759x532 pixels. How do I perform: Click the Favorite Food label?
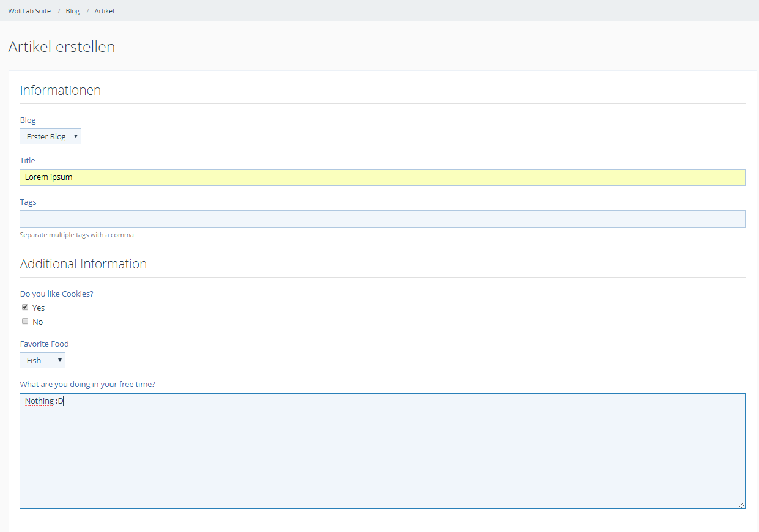coord(44,344)
